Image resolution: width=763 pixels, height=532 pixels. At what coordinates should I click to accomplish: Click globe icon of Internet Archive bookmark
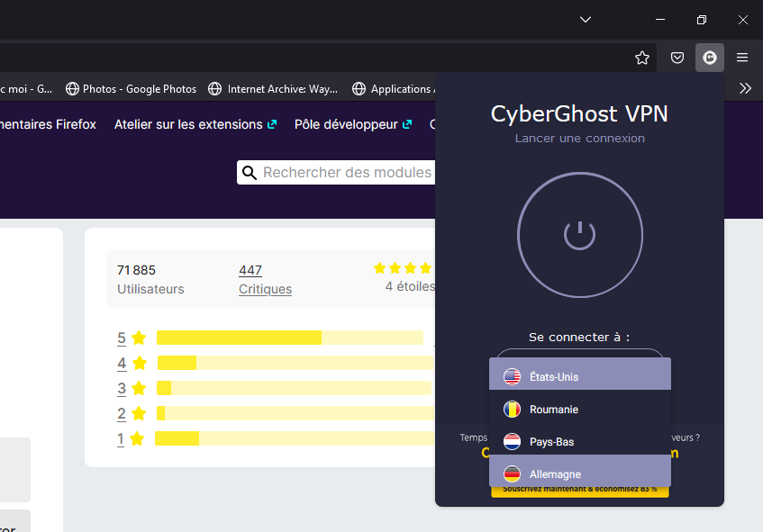214,89
